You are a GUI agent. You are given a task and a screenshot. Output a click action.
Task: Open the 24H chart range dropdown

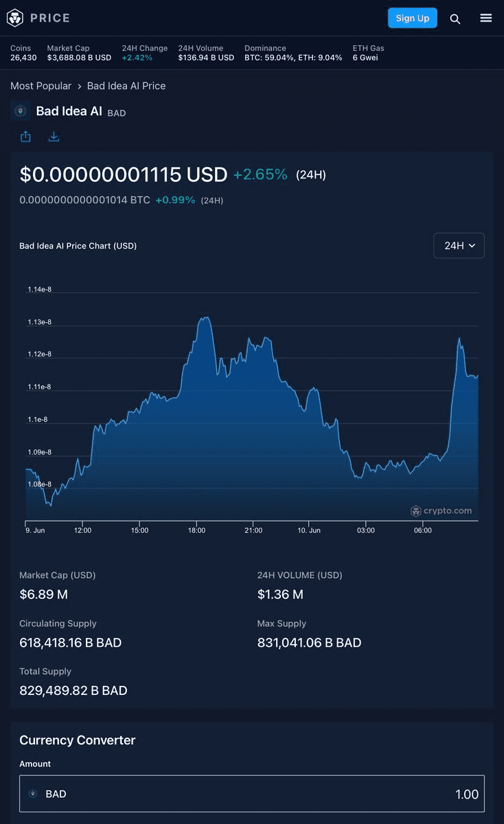pos(459,245)
